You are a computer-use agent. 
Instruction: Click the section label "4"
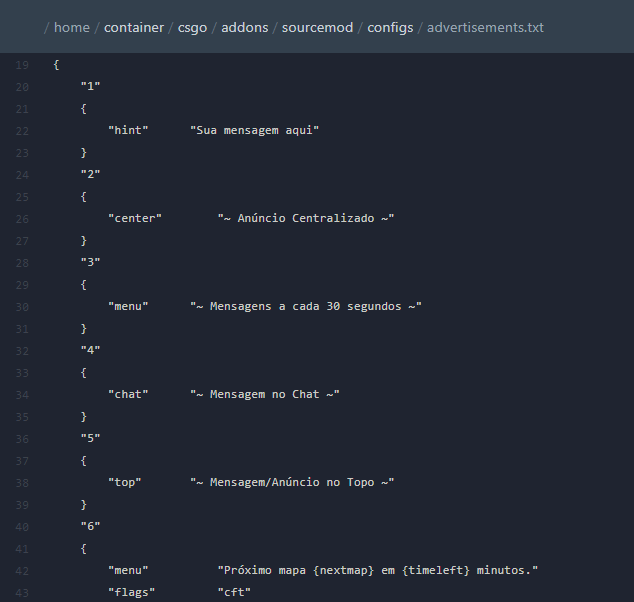click(91, 350)
